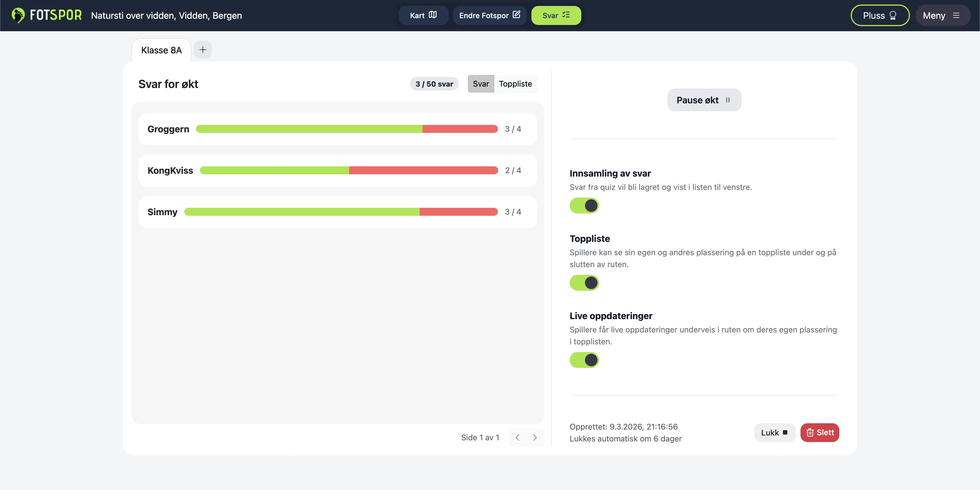Click the edit icon on Endre Fotspor

517,14
